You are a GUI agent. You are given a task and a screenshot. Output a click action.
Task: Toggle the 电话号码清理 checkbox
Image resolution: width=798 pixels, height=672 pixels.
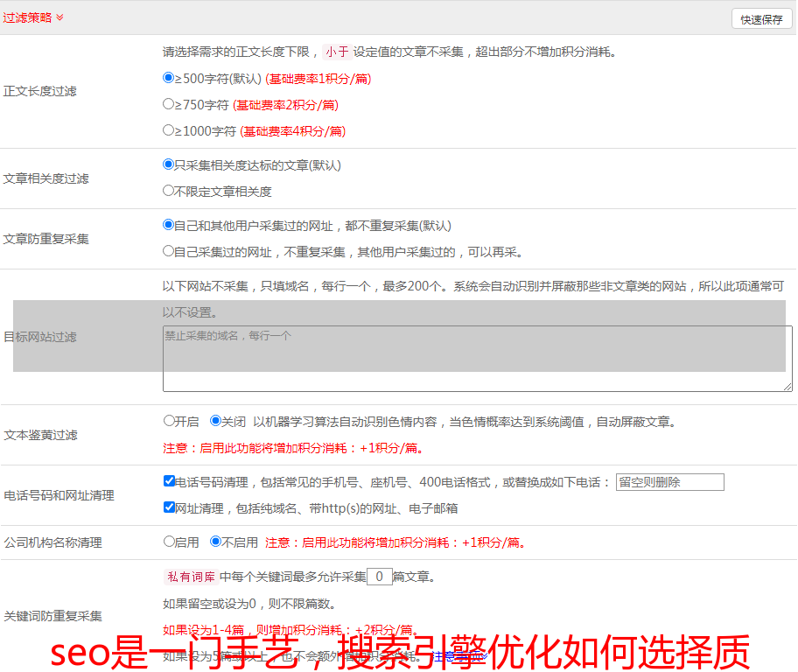coord(169,481)
